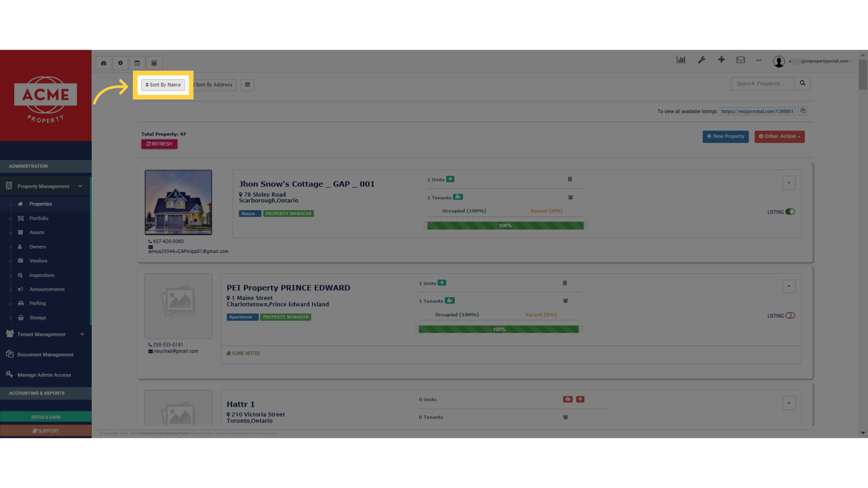Open Properties in the sidebar
The height and width of the screenshot is (488, 868).
pos(41,204)
